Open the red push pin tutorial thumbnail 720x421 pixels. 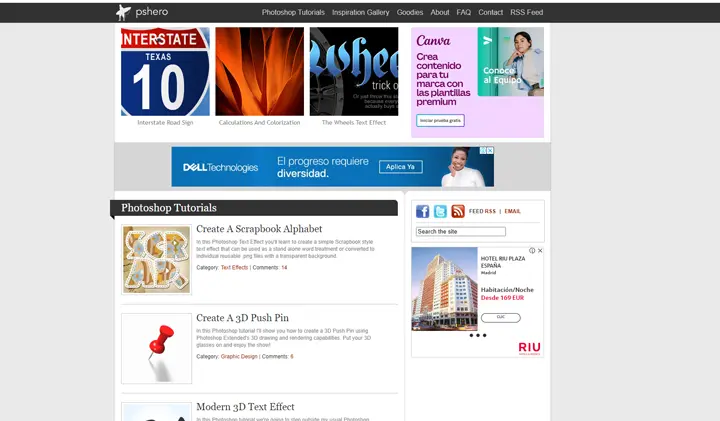click(156, 348)
